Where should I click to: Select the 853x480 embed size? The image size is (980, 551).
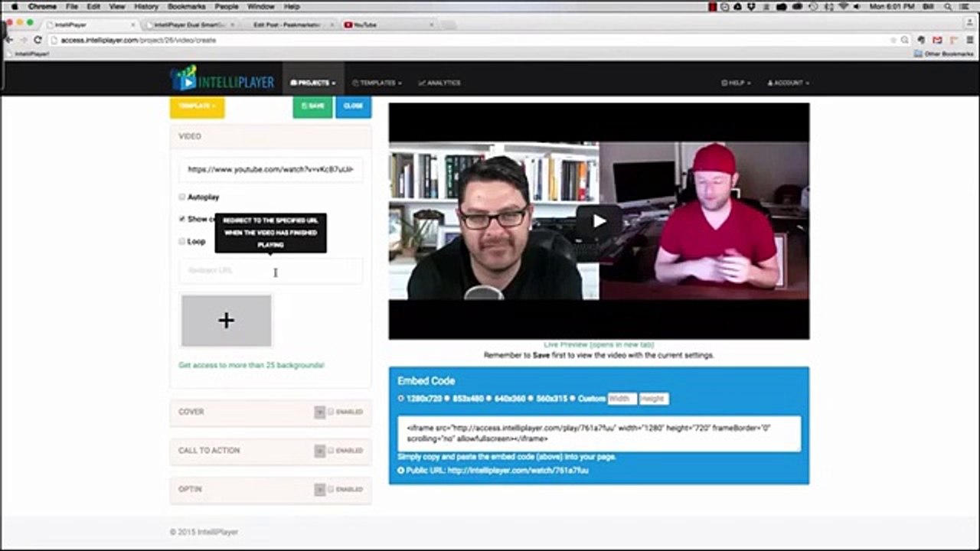pyautogui.click(x=448, y=399)
